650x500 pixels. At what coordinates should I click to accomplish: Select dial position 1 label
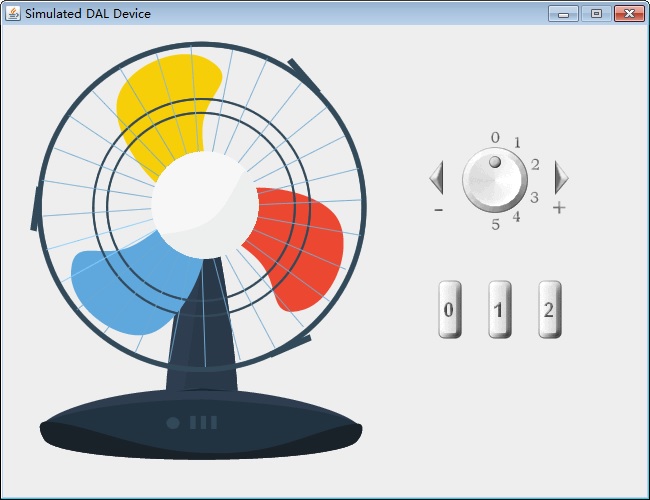(517, 143)
